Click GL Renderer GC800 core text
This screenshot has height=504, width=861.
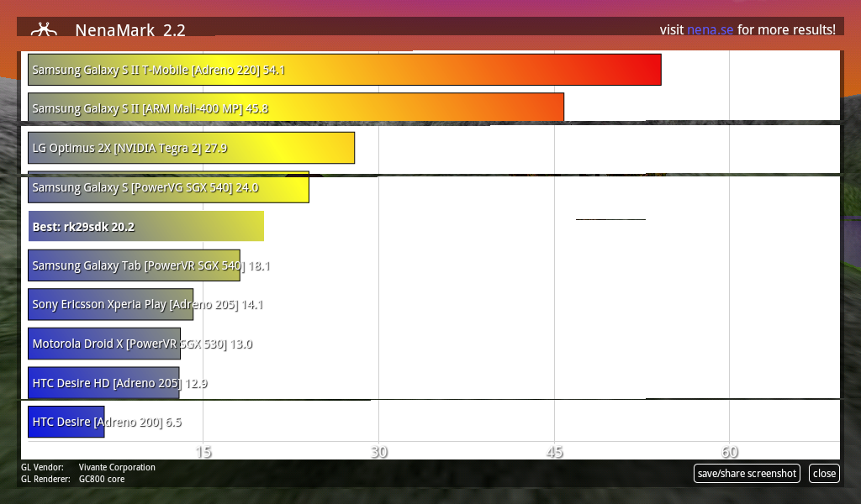point(73,479)
